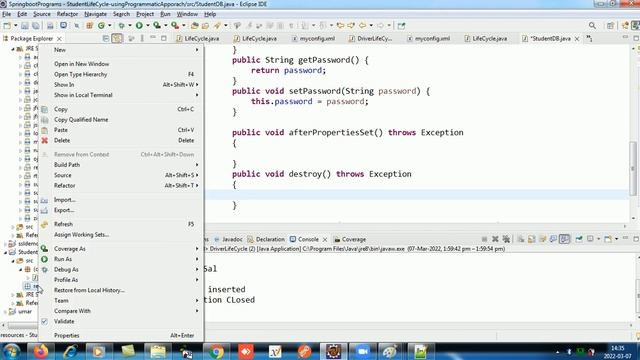Minimize the console panel
Viewport: 640px width, 360px height.
point(625,238)
